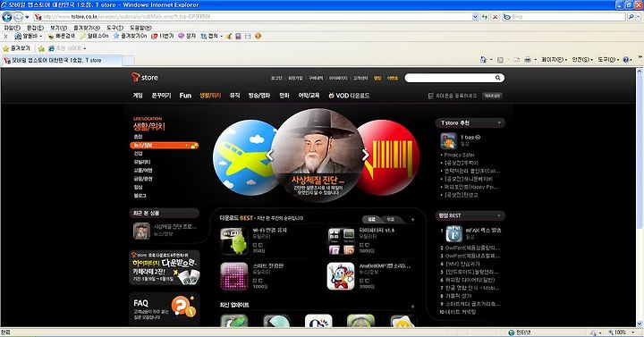
Task: Refresh the page with the green arrows icon
Action: 485,17
